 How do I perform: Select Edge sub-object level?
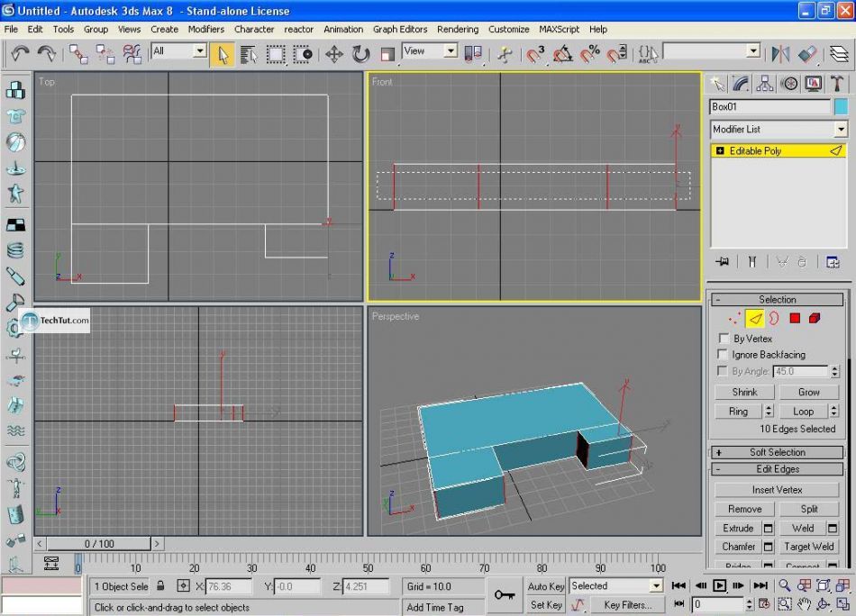pos(754,318)
